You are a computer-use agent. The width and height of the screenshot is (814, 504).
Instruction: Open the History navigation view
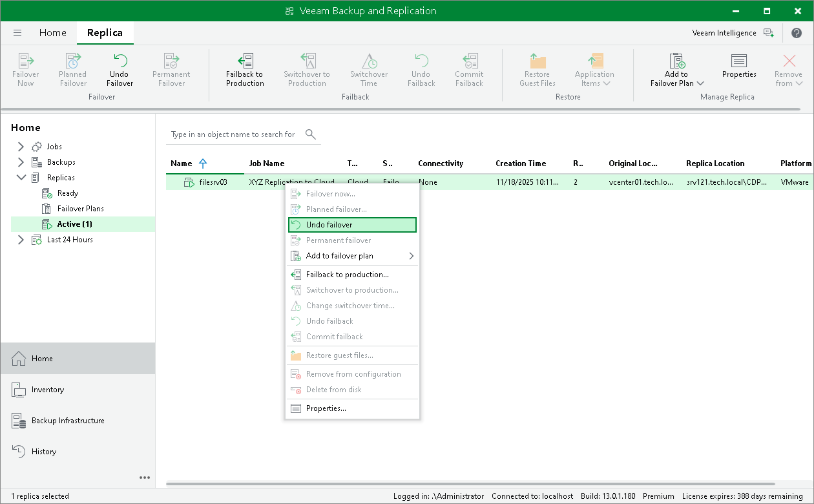[78, 452]
